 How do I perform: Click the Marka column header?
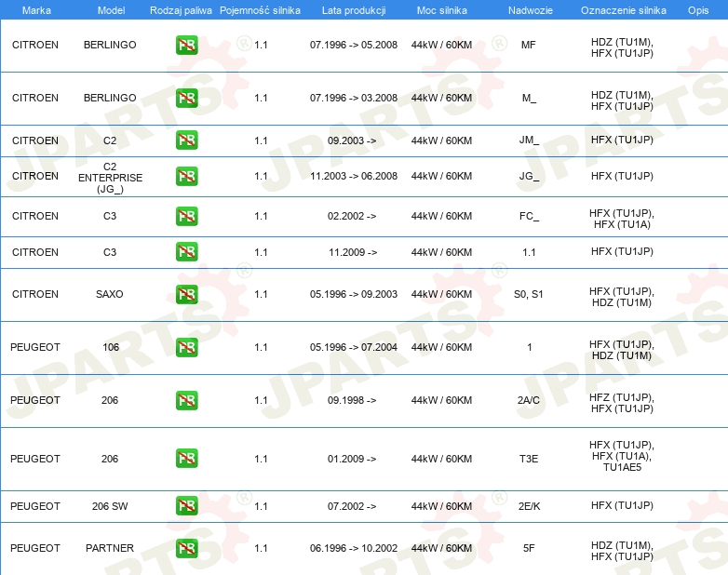click(36, 10)
